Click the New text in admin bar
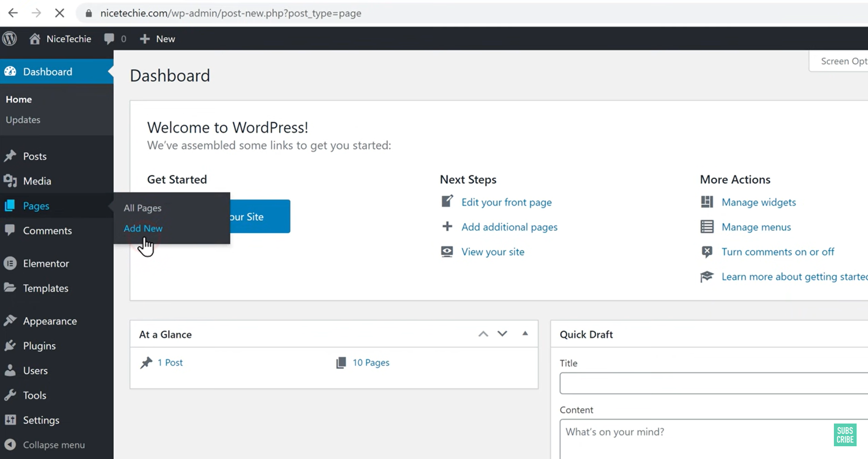 click(x=166, y=39)
